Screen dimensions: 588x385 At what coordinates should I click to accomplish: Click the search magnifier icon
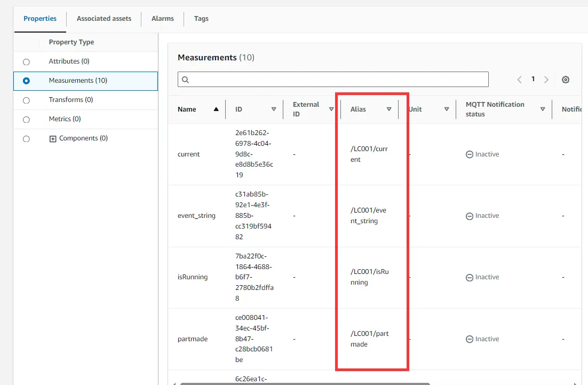185,80
